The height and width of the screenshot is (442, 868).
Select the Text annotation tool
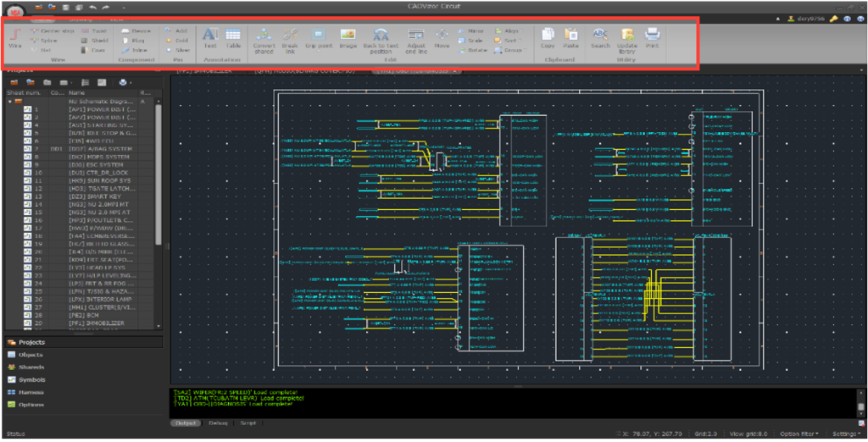click(x=210, y=38)
